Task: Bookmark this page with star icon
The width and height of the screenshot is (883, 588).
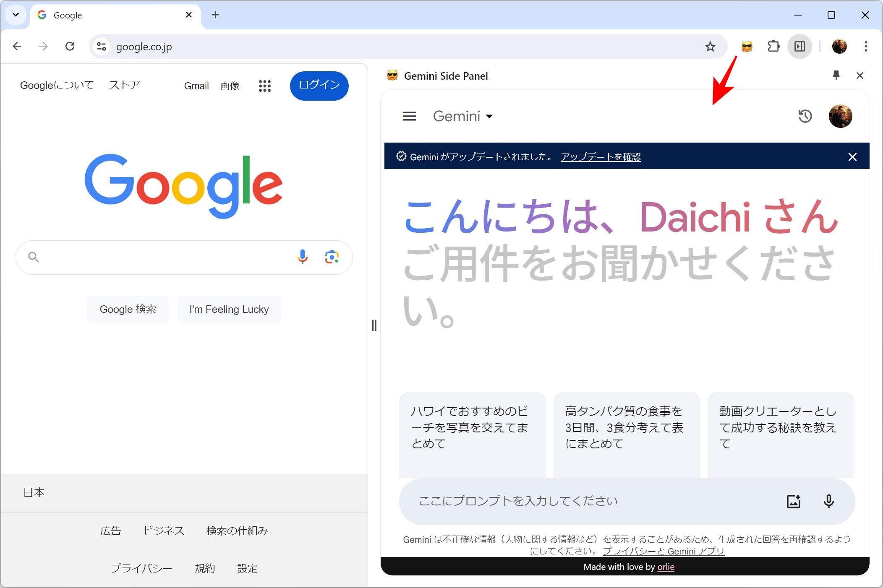Action: point(710,47)
